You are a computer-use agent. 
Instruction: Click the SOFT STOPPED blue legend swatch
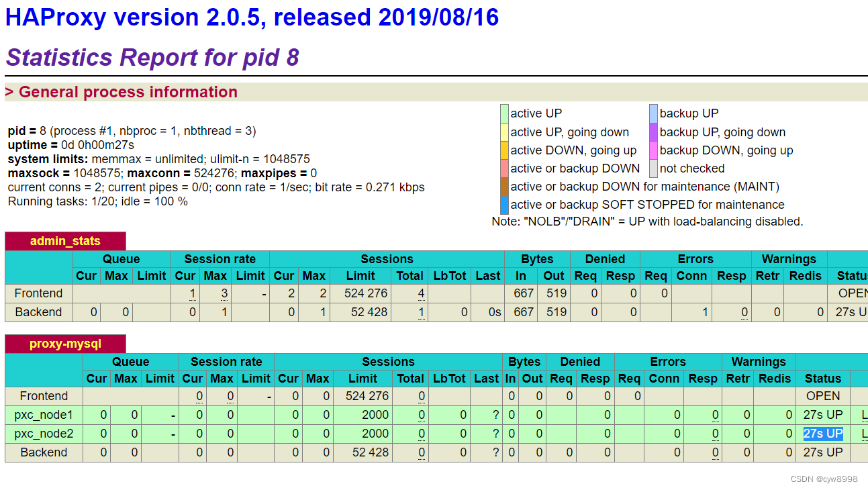[x=504, y=205]
